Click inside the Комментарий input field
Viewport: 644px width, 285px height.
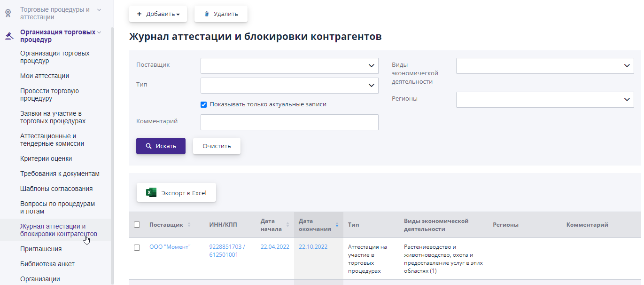pos(289,122)
